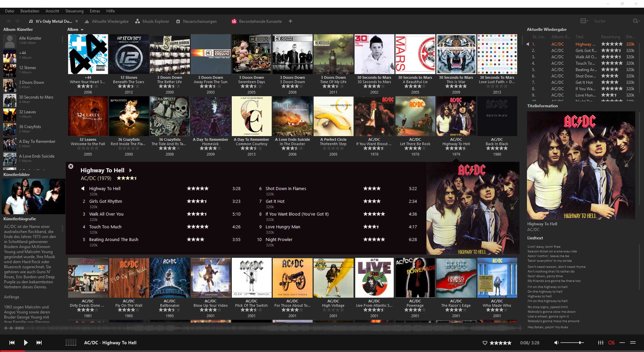Click the Titelinformation panel header
The image size is (644, 352).
(x=542, y=106)
